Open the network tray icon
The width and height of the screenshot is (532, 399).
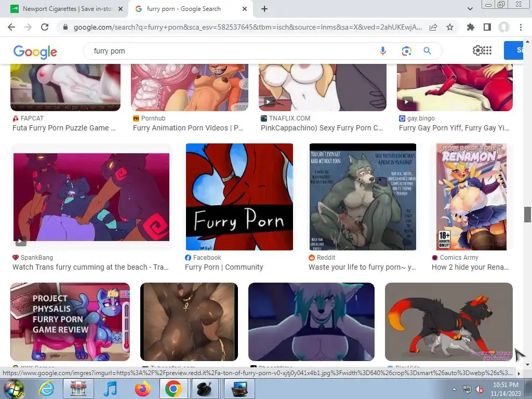tap(467, 390)
